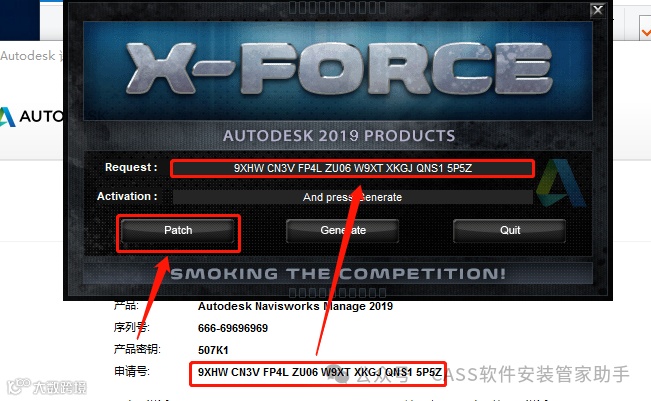Click the Patch button
This screenshot has width=651, height=401.
178,231
